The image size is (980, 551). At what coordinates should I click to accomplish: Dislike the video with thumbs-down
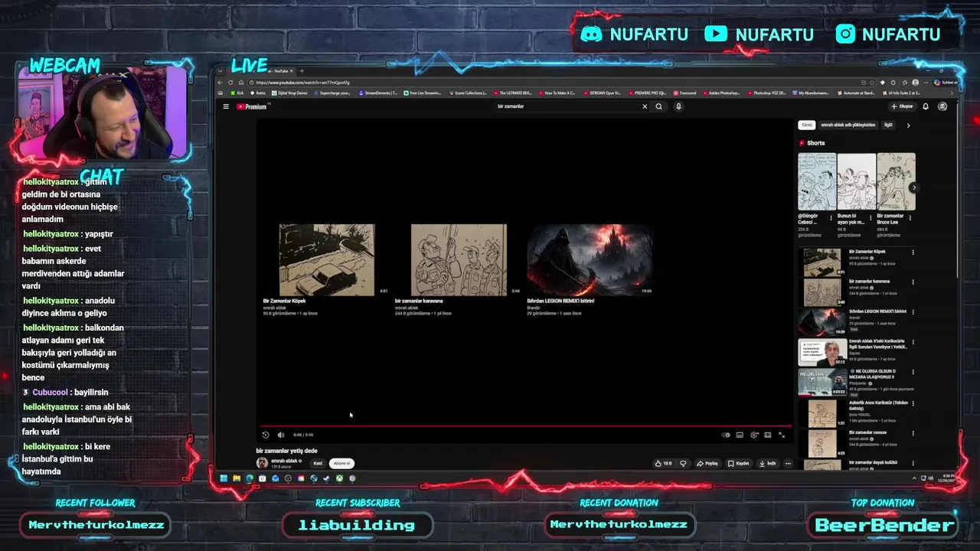683,463
